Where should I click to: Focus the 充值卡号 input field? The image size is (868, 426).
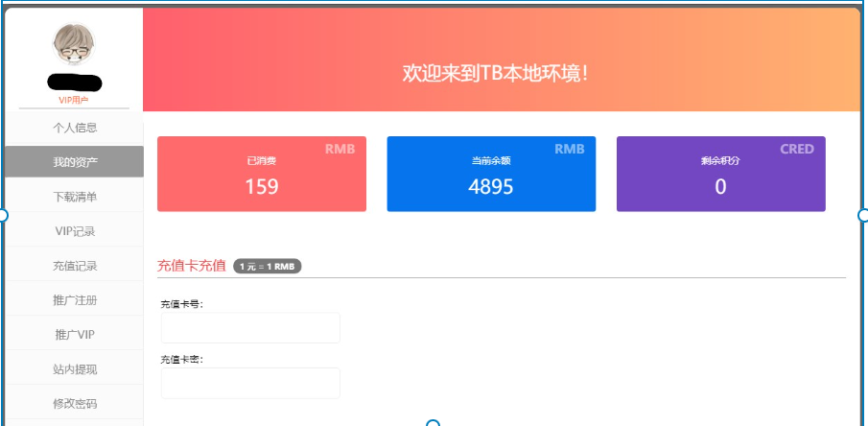(250, 327)
